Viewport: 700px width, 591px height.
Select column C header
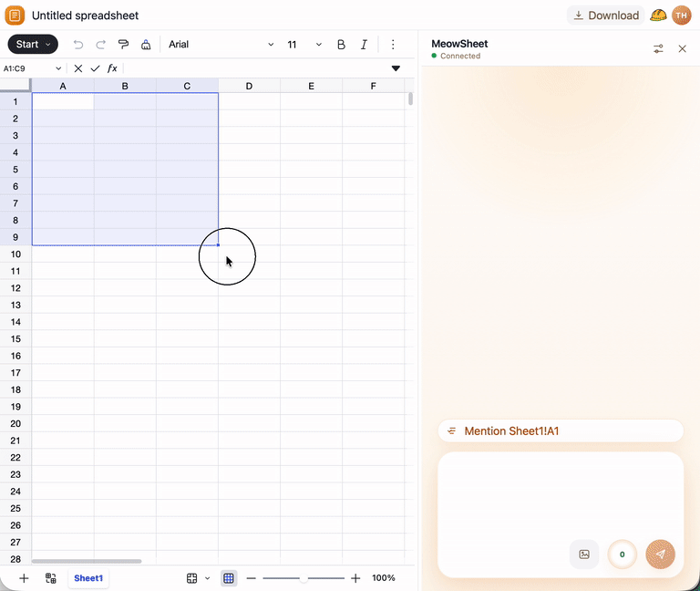coord(187,86)
